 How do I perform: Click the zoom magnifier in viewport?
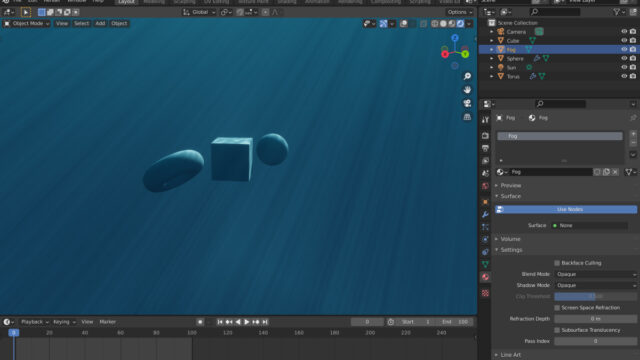[x=467, y=76]
